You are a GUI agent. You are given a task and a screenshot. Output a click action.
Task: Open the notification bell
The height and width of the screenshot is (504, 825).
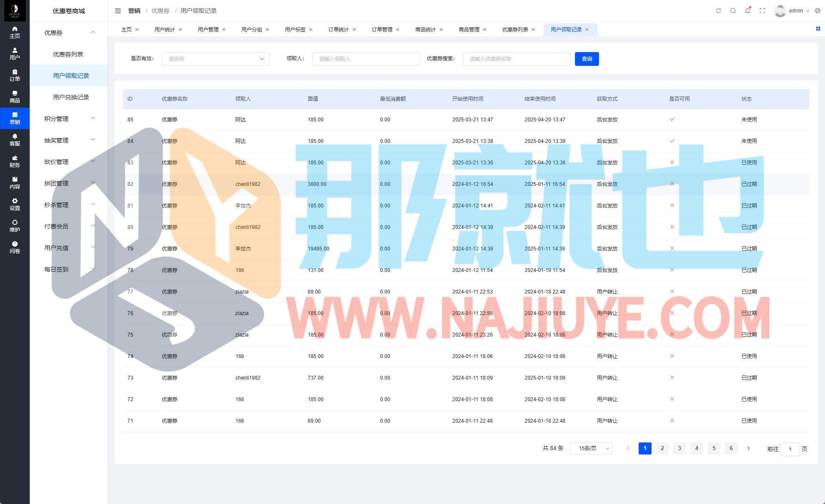pyautogui.click(x=748, y=11)
